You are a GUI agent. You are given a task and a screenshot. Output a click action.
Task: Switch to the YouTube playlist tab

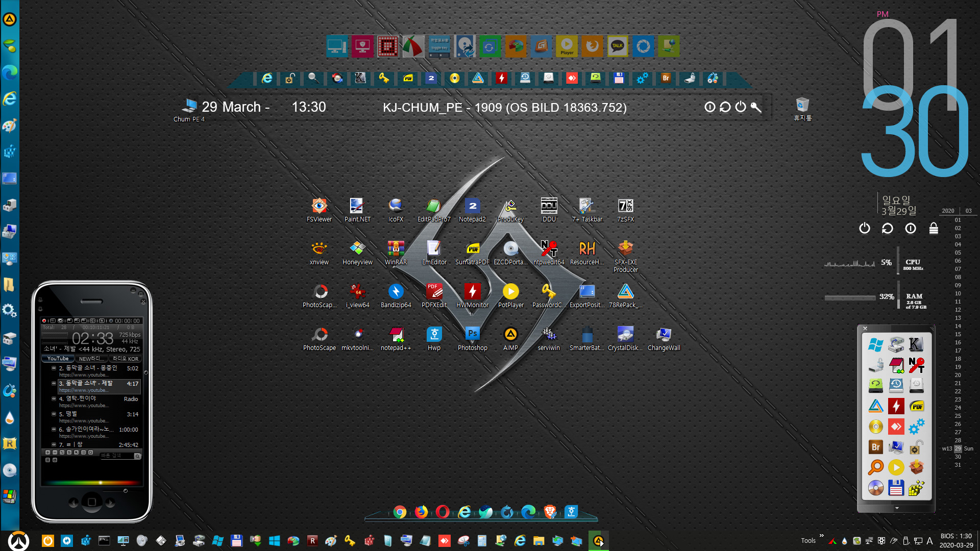click(58, 359)
